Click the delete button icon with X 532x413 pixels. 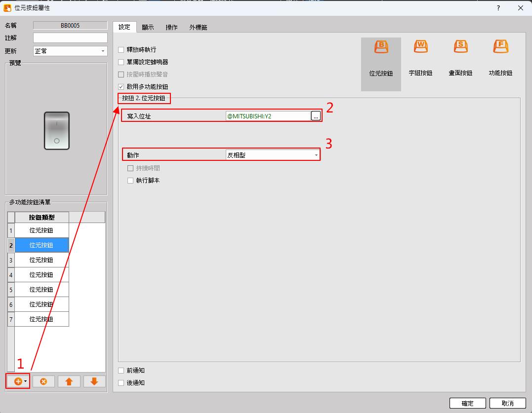(43, 381)
